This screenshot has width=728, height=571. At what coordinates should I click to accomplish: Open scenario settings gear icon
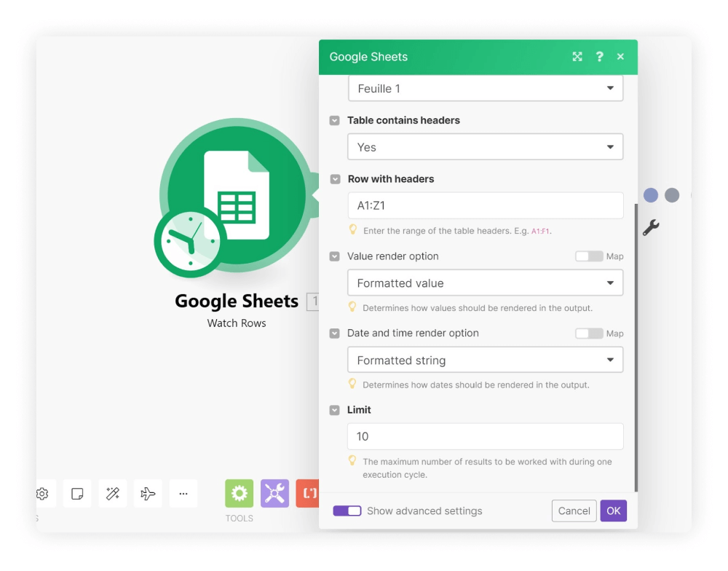pyautogui.click(x=42, y=493)
